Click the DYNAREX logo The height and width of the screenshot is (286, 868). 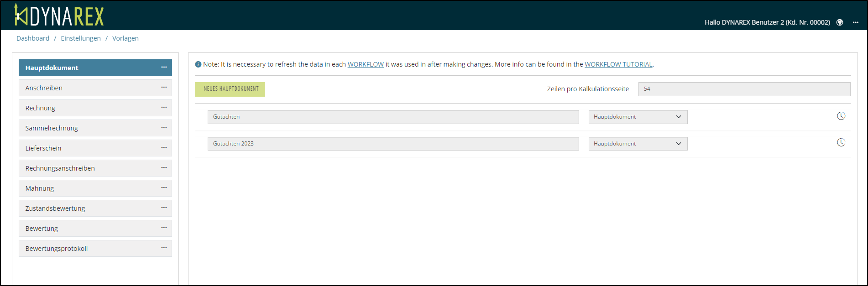point(59,16)
